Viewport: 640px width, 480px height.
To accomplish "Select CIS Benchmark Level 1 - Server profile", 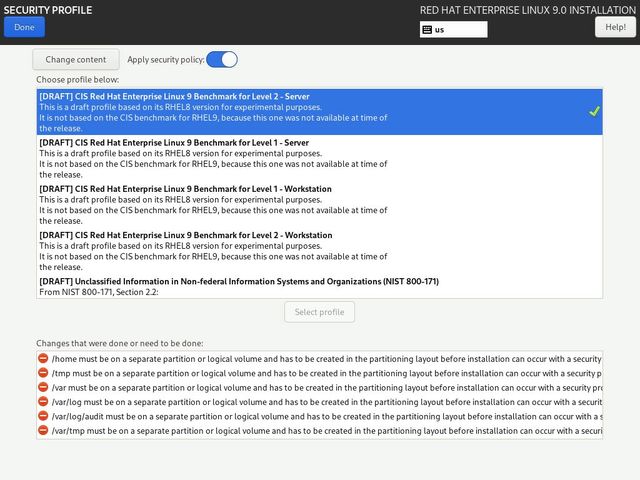I will click(319, 158).
